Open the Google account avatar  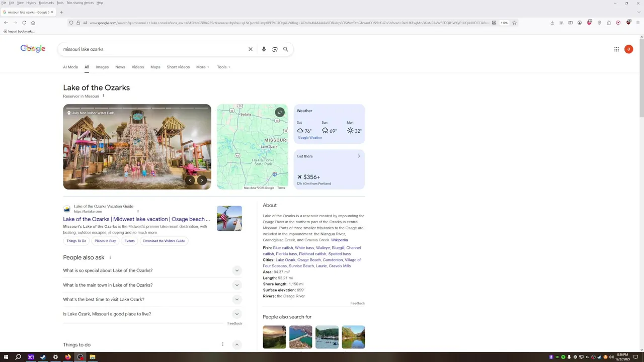pos(628,49)
